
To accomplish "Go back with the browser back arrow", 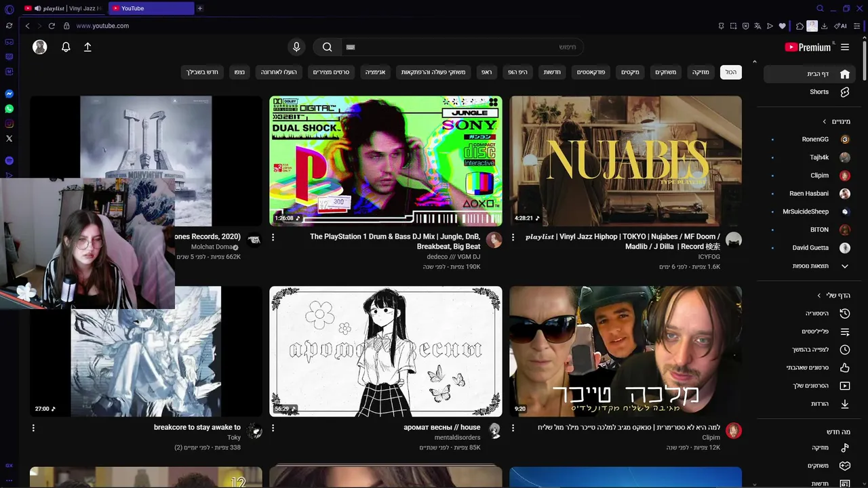I will [27, 26].
